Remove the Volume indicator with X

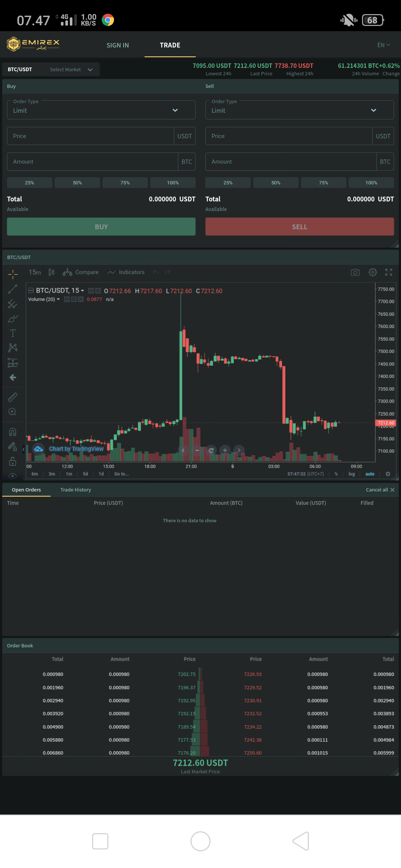click(81, 299)
